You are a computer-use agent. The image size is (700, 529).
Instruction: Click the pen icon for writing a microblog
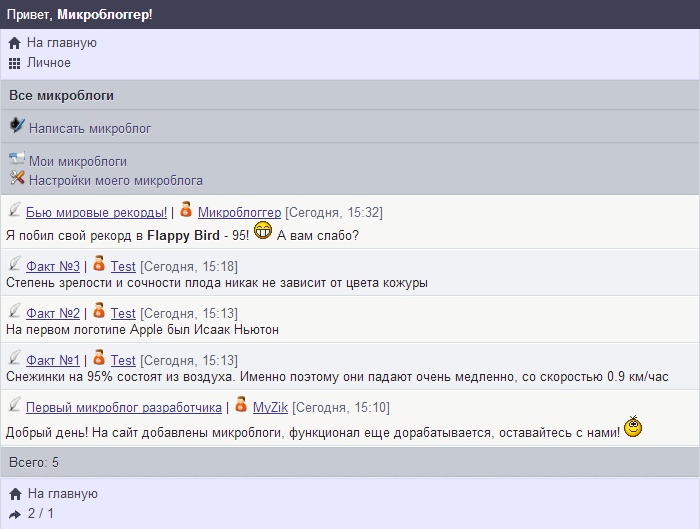tap(17, 125)
